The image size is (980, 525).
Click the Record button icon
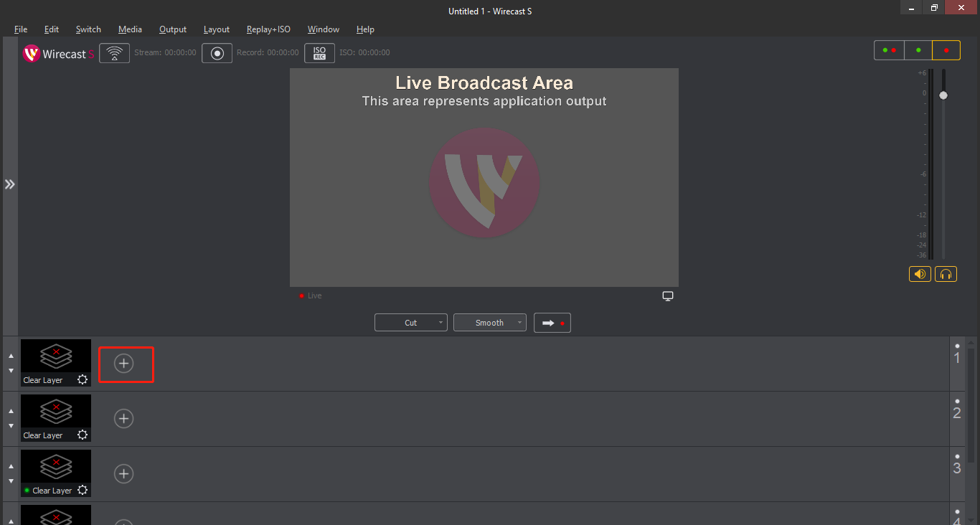click(x=217, y=53)
